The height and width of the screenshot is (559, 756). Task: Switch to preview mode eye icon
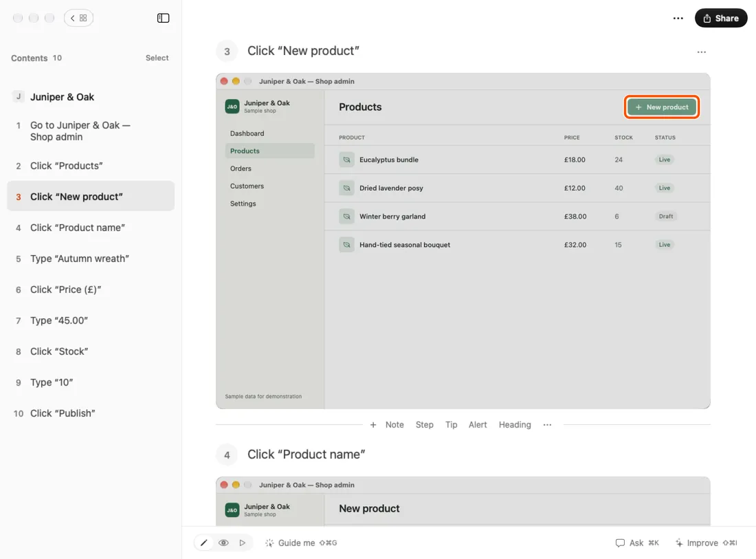click(223, 542)
